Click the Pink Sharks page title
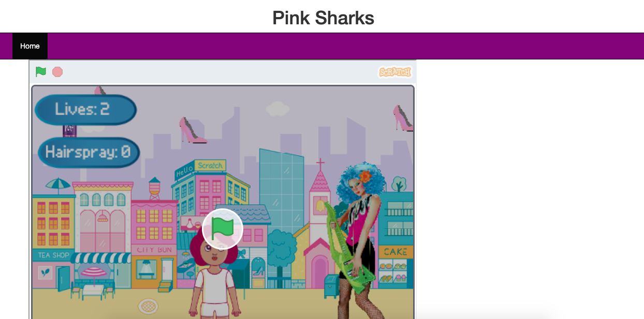Viewport: 644px width, 319px height. (x=323, y=18)
